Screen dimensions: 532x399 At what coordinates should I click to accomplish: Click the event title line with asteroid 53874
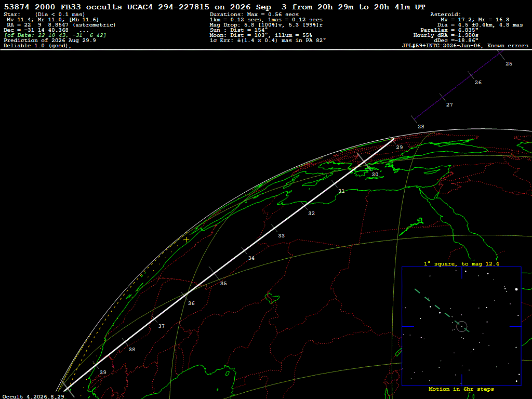[215, 7]
